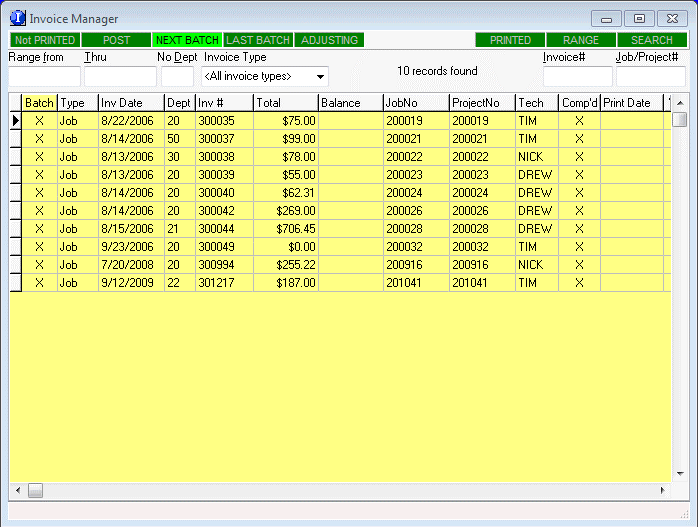Click the Print Date column header
The image size is (698, 527).
tap(632, 103)
